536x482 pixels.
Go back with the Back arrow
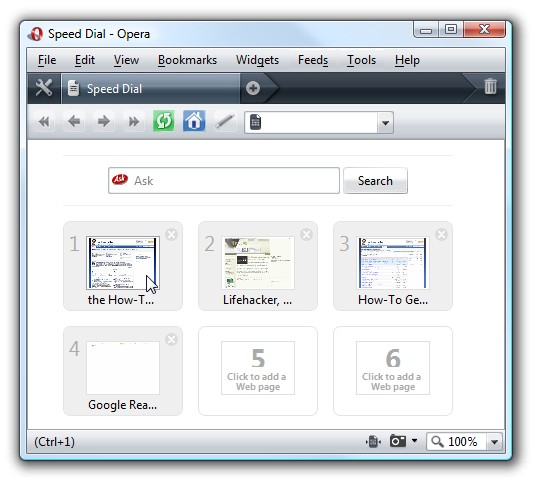point(74,121)
